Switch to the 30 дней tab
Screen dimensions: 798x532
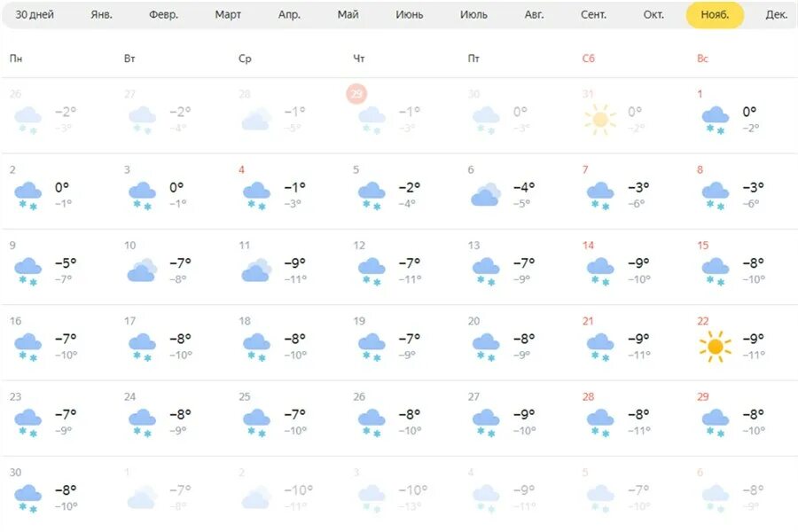(x=35, y=15)
